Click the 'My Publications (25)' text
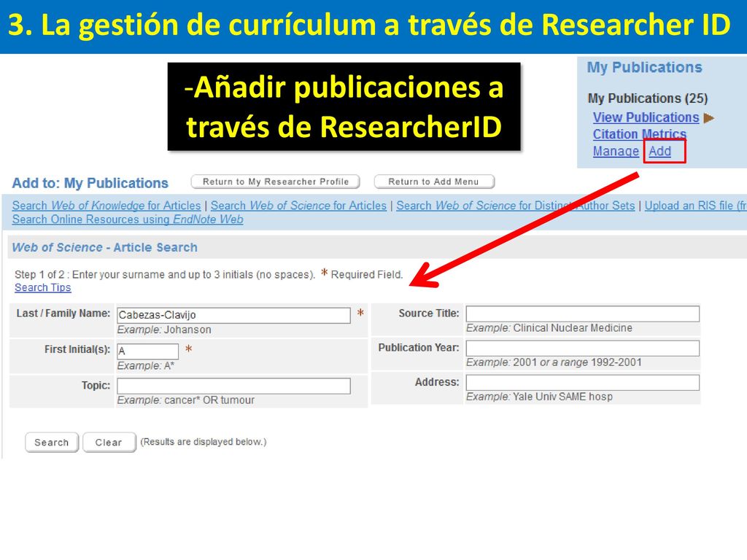 tap(648, 98)
